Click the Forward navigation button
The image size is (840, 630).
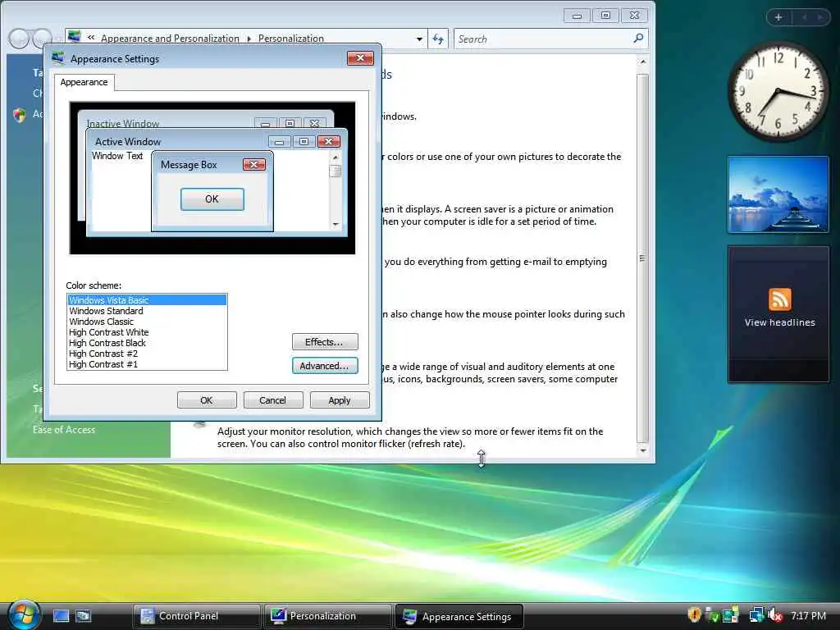coord(42,39)
